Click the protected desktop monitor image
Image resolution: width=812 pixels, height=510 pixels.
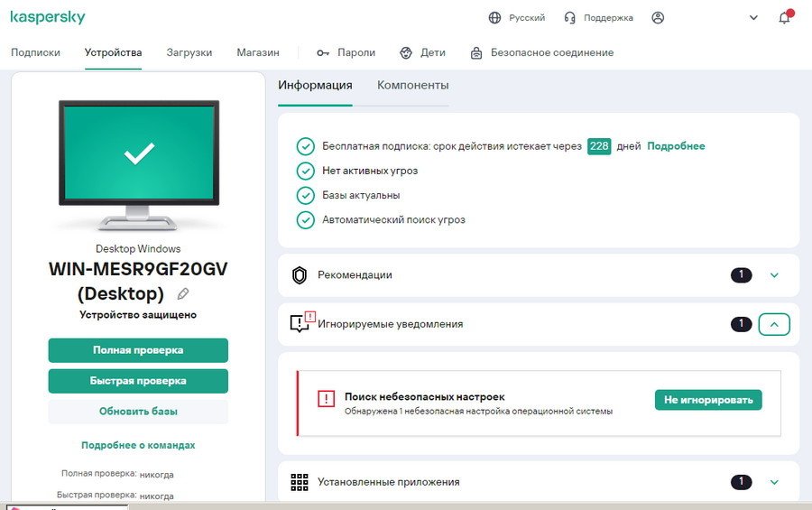tap(139, 165)
